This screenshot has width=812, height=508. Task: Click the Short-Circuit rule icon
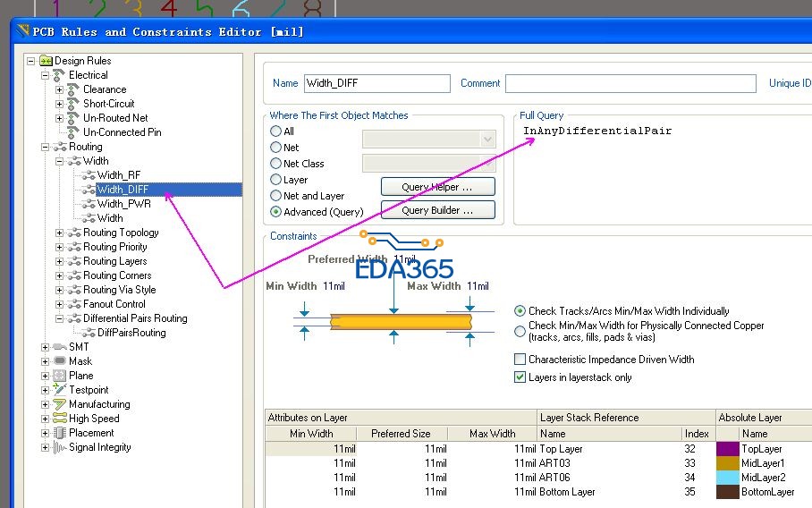pos(73,104)
